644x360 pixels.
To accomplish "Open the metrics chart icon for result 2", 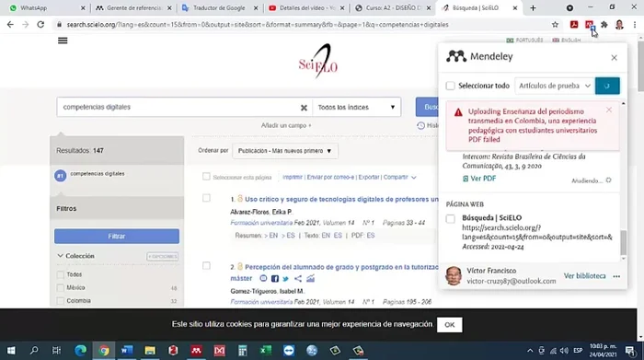I will (x=310, y=279).
